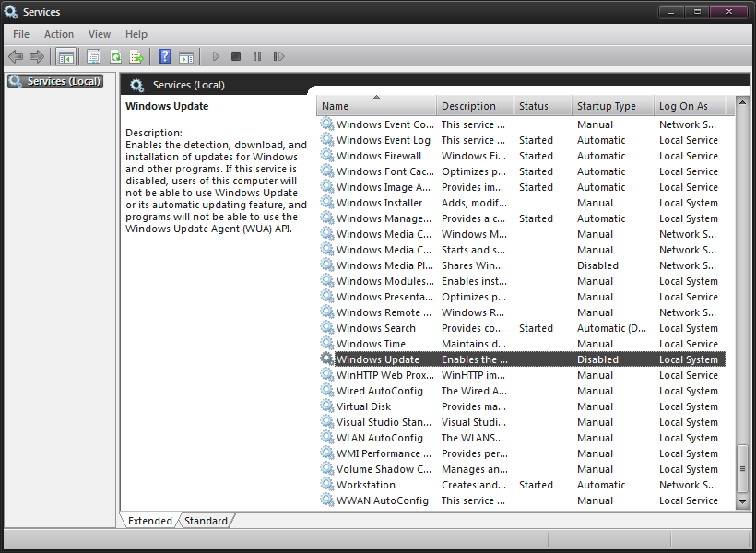Toggle Show/Hide Console Tree button

click(66, 57)
